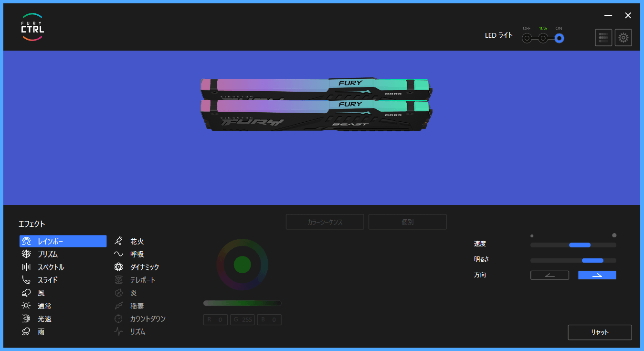
Task: Click the wave icon beside 呼吸
Action: (119, 255)
